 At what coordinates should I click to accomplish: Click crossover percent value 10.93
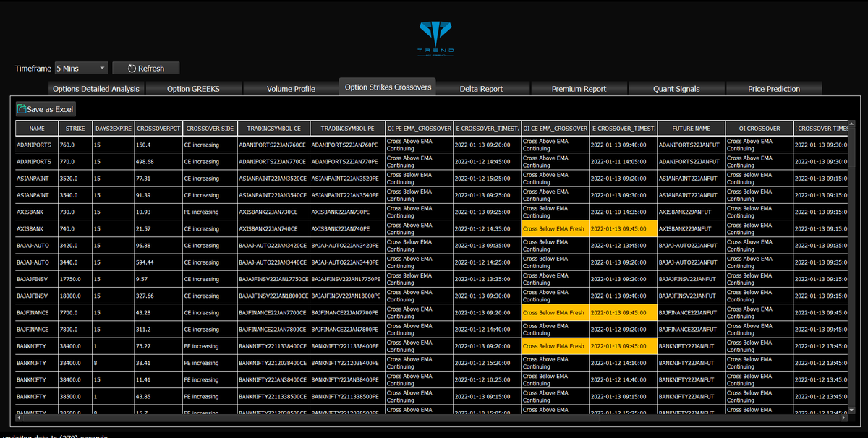[158, 212]
